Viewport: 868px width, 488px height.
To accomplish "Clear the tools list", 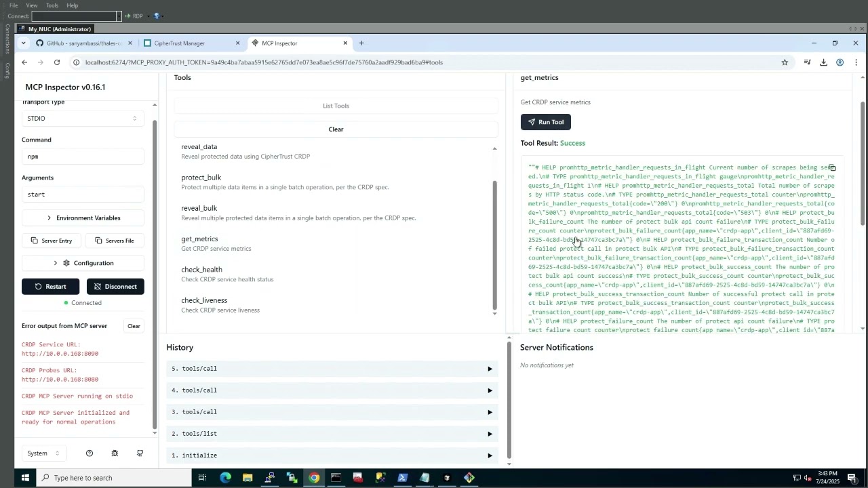I will click(x=336, y=129).
